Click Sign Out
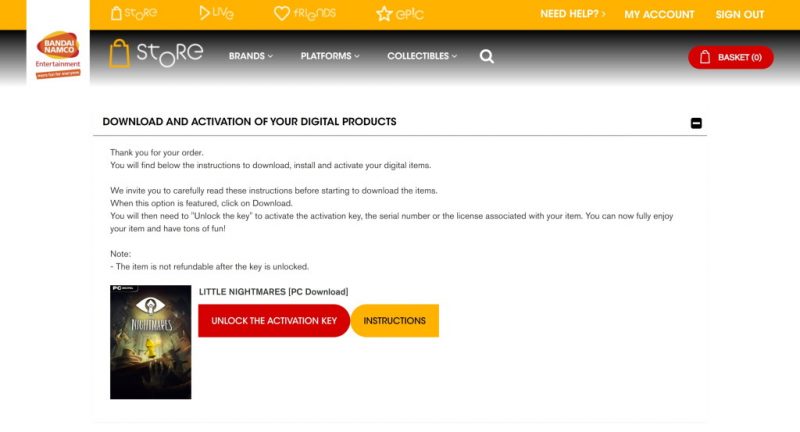800x432 pixels. 739,14
